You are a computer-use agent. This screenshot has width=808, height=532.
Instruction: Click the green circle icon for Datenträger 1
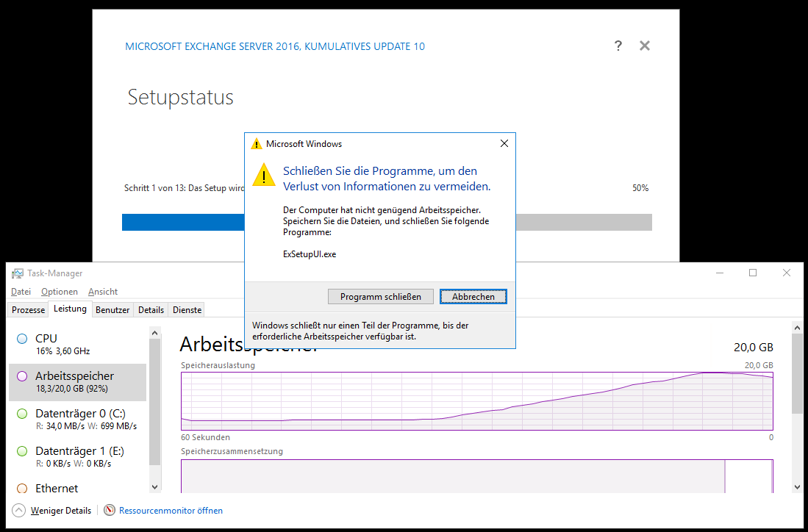(x=21, y=452)
